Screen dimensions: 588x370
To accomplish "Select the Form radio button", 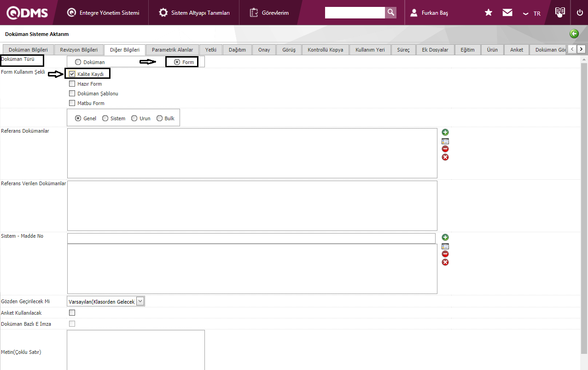I will (x=177, y=62).
